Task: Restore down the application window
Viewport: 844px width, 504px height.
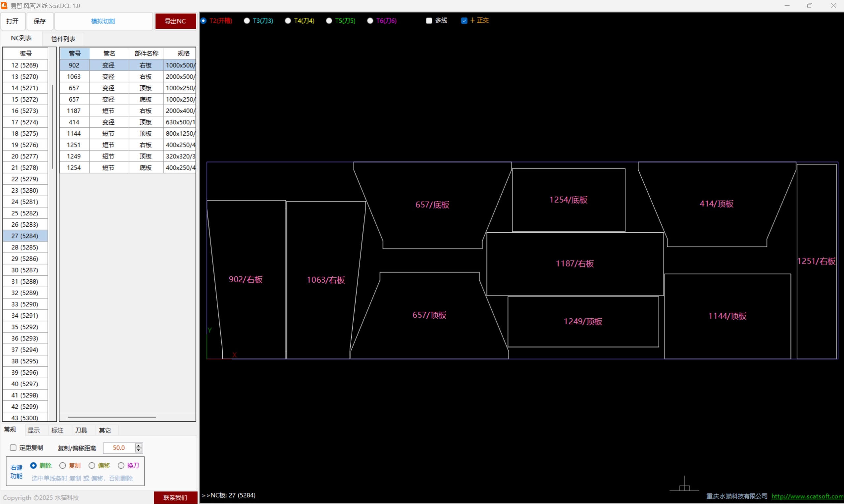Action: point(810,5)
